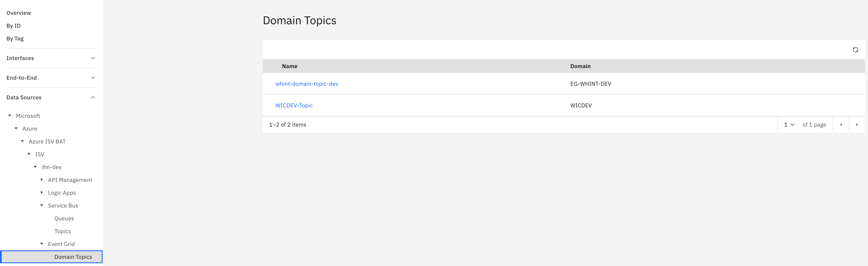Select the By Tag menu item
868x266 pixels.
tap(15, 38)
